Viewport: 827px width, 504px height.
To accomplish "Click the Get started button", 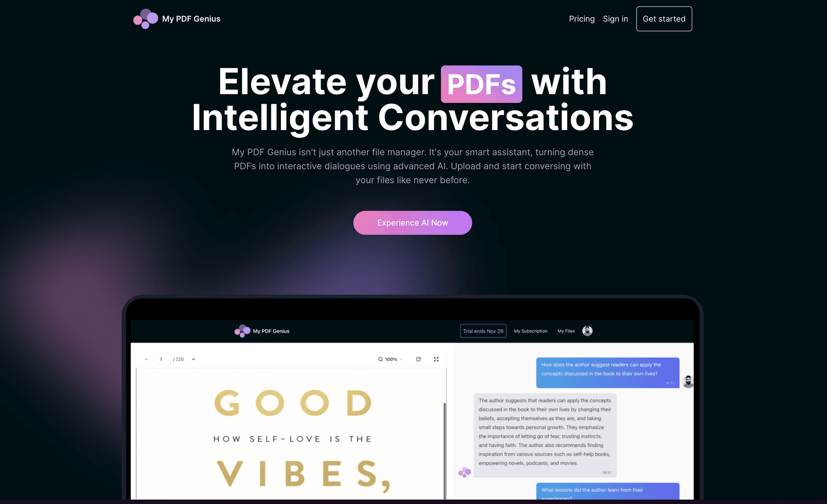I will pos(664,19).
